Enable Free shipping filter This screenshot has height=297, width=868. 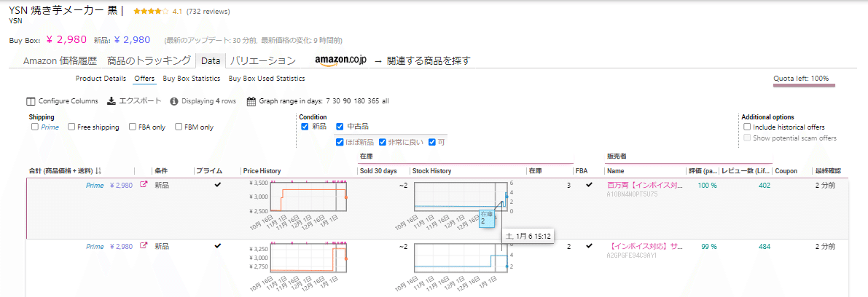(71, 127)
